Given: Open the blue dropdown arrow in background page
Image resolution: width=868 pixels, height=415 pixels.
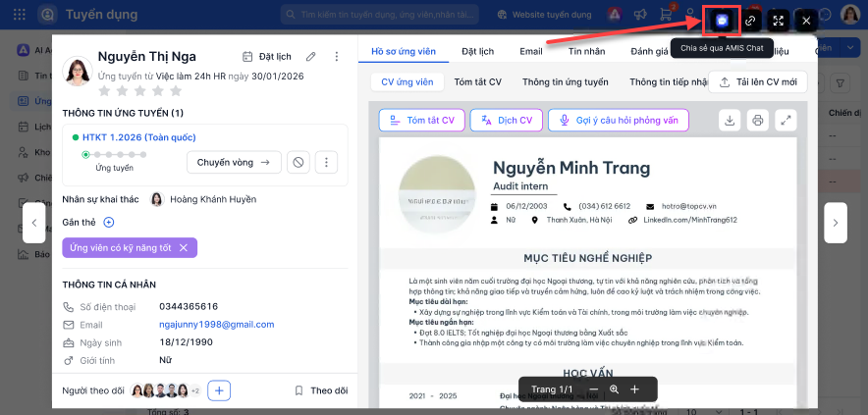Looking at the screenshot, I should pyautogui.click(x=850, y=48).
